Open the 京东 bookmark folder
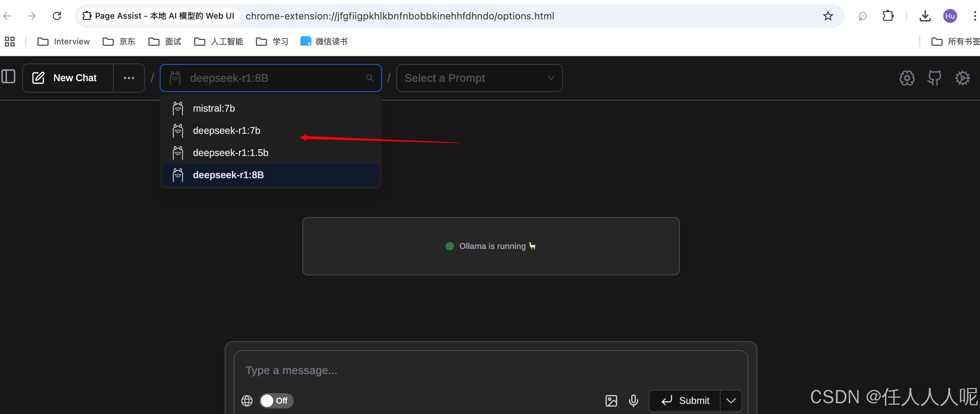 tap(119, 42)
